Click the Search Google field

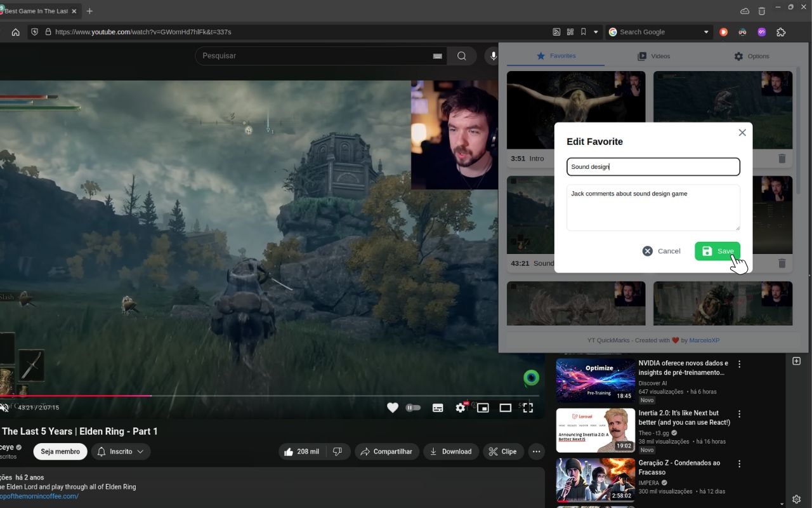[659, 32]
